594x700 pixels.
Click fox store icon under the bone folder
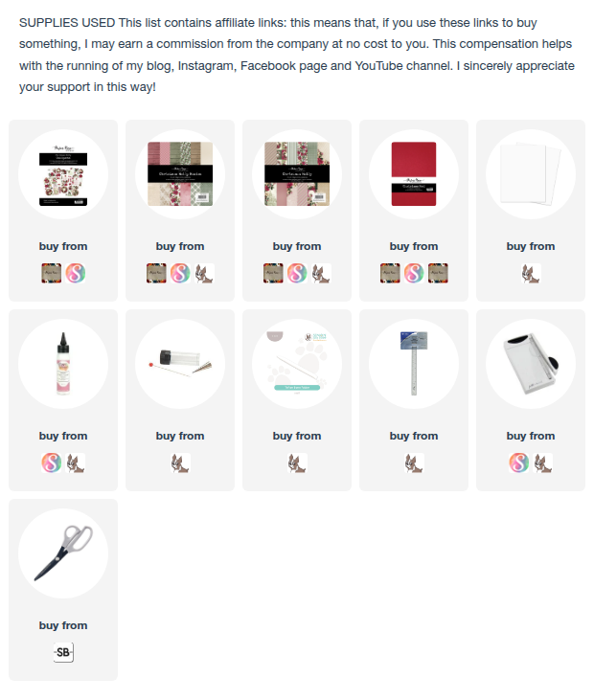click(297, 463)
